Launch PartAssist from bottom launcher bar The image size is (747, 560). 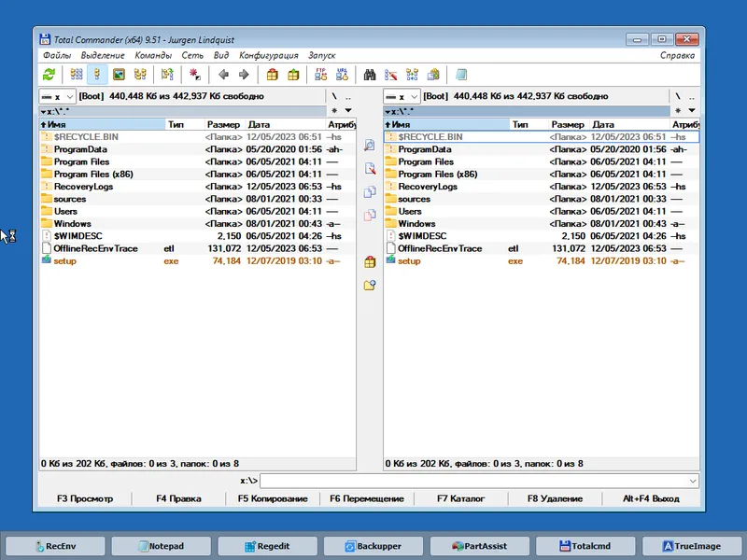coord(480,546)
